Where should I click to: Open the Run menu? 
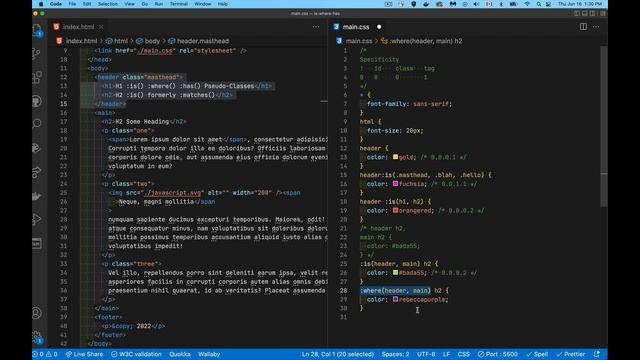tap(159, 4)
